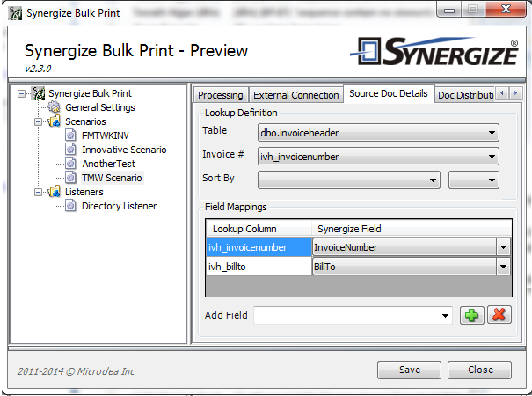This screenshot has height=396, width=532.
Task: Click the Synergize Field column header
Action: click(412, 229)
